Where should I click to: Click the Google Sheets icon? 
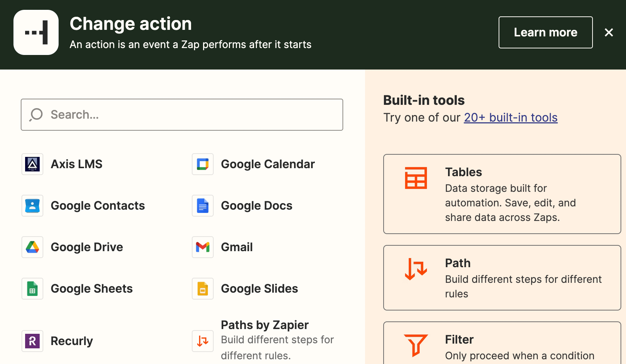click(x=32, y=289)
